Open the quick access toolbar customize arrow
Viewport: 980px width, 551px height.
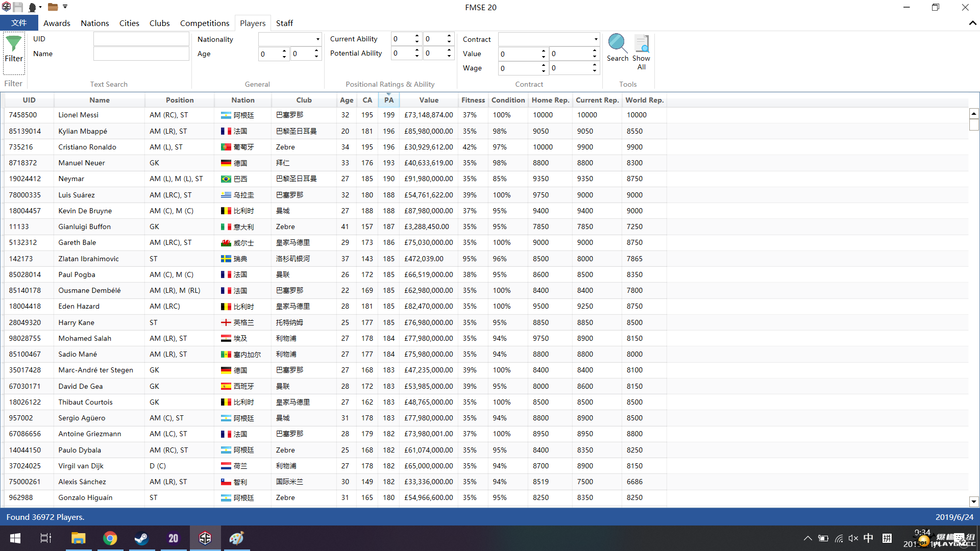pyautogui.click(x=65, y=7)
